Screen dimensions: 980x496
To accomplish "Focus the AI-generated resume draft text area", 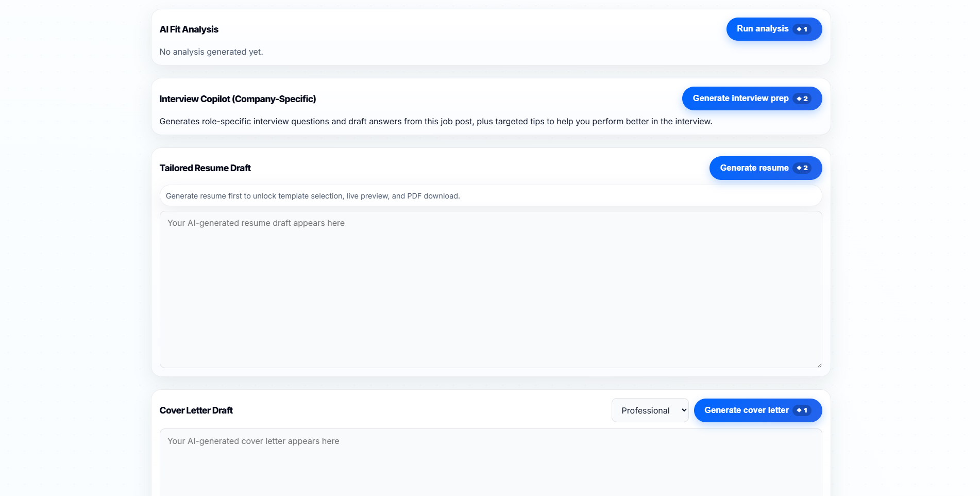I will click(x=491, y=289).
